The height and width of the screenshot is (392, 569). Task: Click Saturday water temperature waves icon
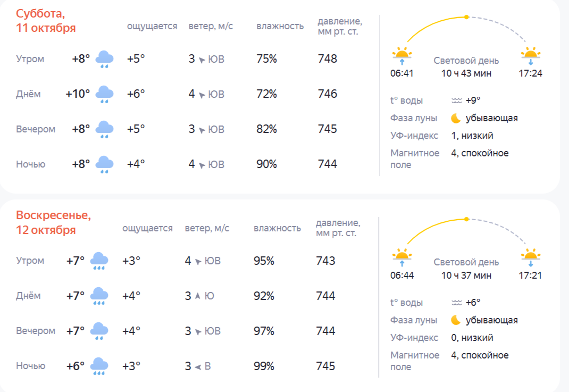point(456,101)
